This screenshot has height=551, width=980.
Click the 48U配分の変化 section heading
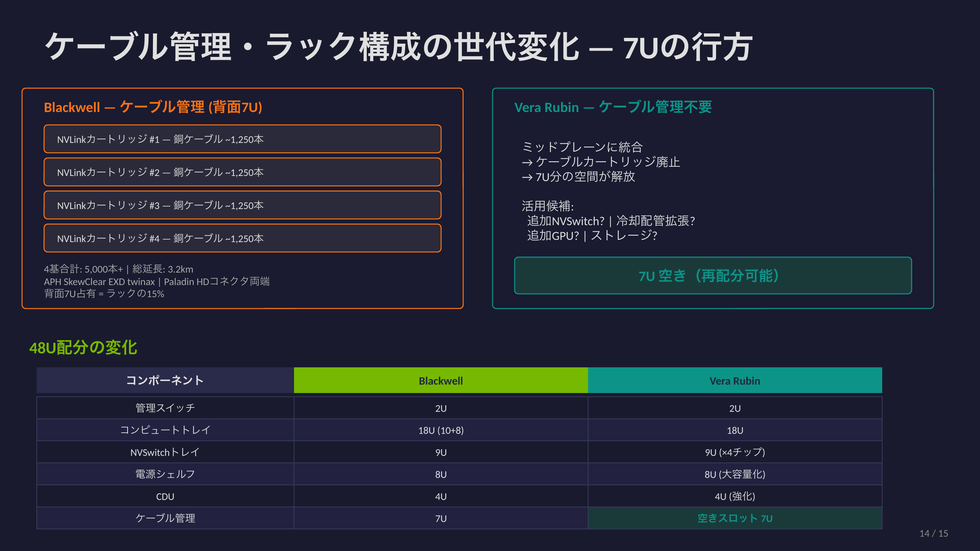[83, 347]
